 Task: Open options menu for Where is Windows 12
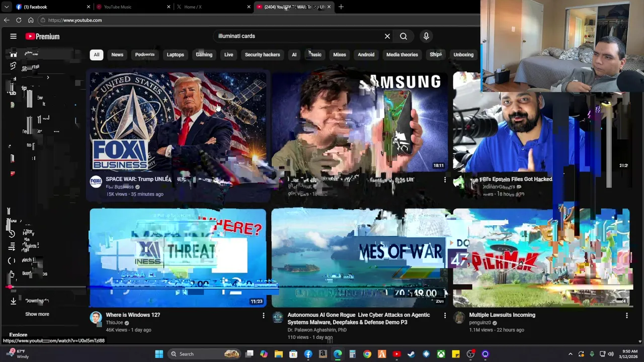pos(263,315)
